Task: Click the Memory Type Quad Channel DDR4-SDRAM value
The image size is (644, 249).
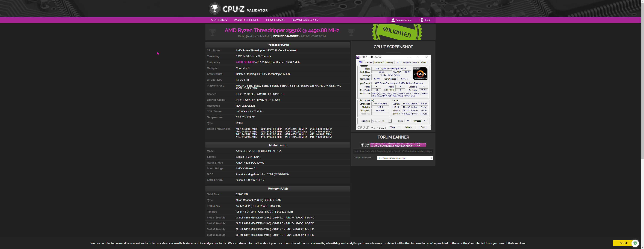Action: 258,200
